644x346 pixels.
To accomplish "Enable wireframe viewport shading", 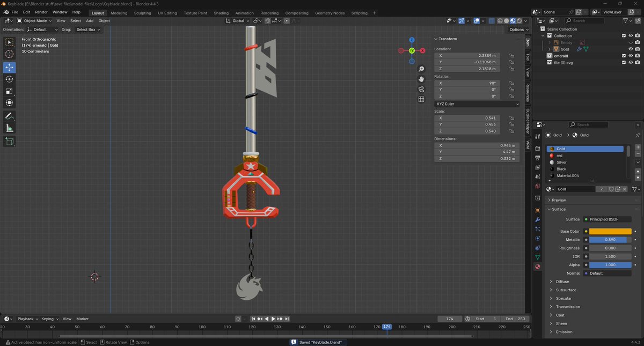I will click(500, 21).
